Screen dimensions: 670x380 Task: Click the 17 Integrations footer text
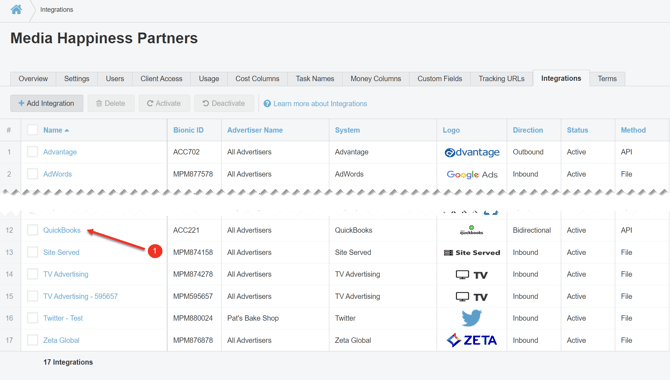click(x=68, y=362)
